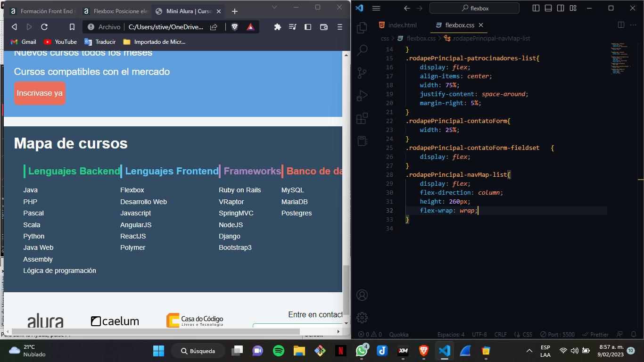This screenshot has height=362, width=644.
Task: Open the Accounts icon in activity bar
Action: (362, 295)
